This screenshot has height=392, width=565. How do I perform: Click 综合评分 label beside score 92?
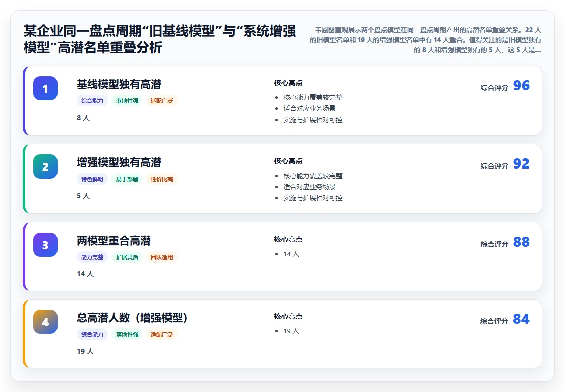[494, 166]
